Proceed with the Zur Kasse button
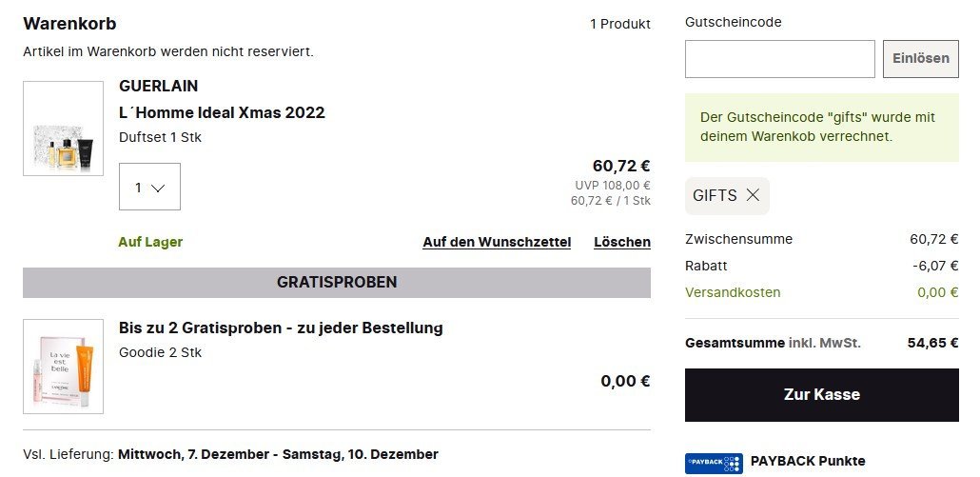Viewport: 980px width, 477px height. [821, 394]
